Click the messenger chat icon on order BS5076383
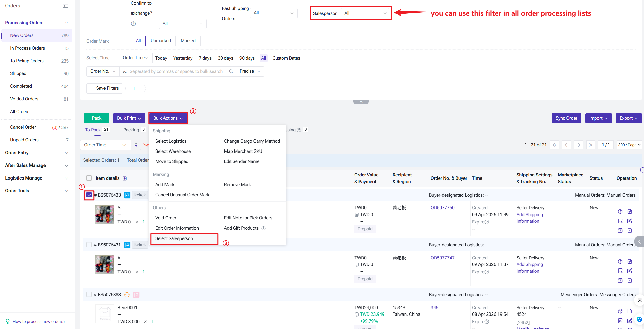644x329 pixels. pyautogui.click(x=127, y=295)
